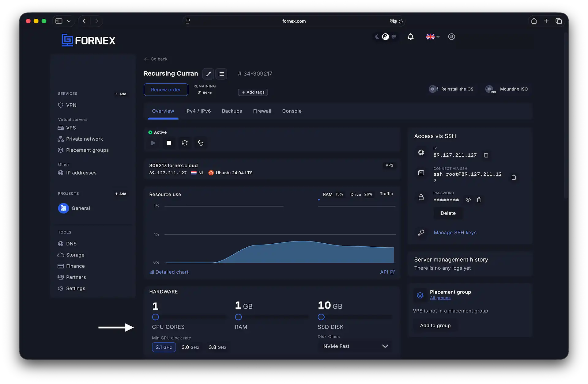Open Manage SSH keys
The height and width of the screenshot is (384, 588).
click(x=455, y=233)
